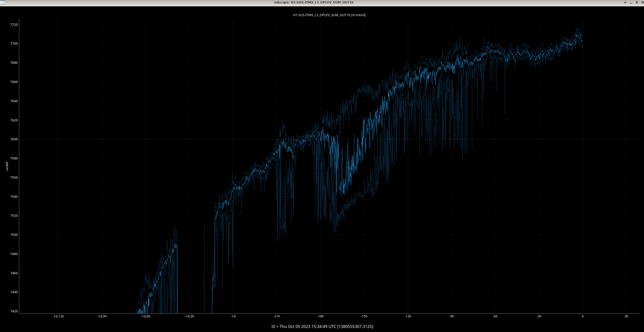Viewport: 644px width, 332px height.
Task: Click the 7500 y-axis tick label
Action: (x=14, y=235)
